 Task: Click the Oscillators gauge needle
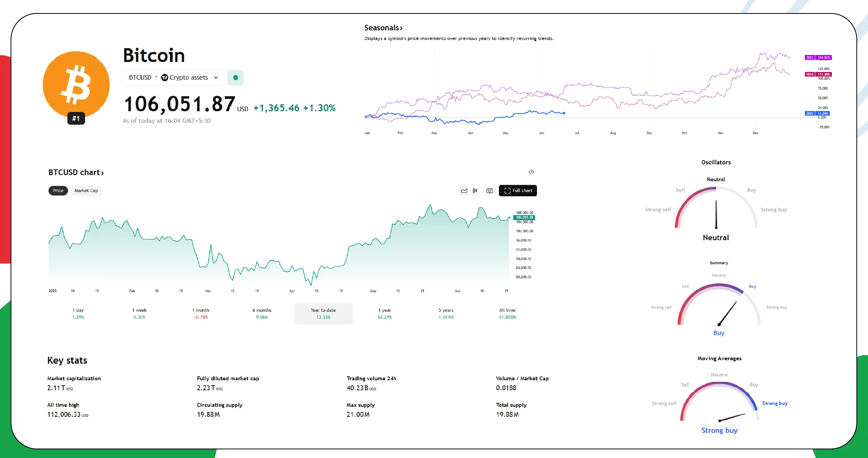pos(716,214)
